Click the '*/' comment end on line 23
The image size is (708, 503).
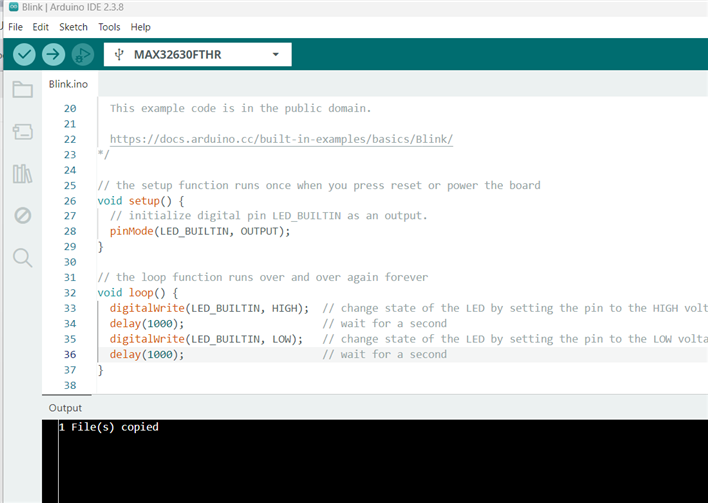pos(103,154)
